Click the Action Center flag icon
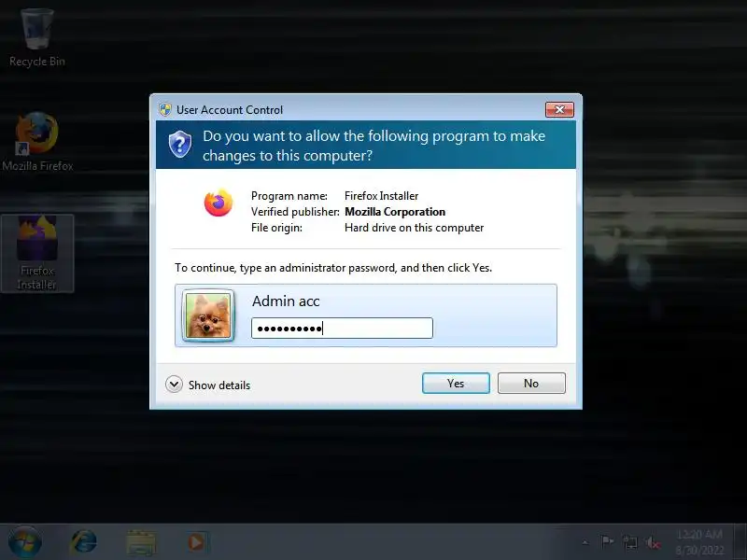 pos(607,542)
